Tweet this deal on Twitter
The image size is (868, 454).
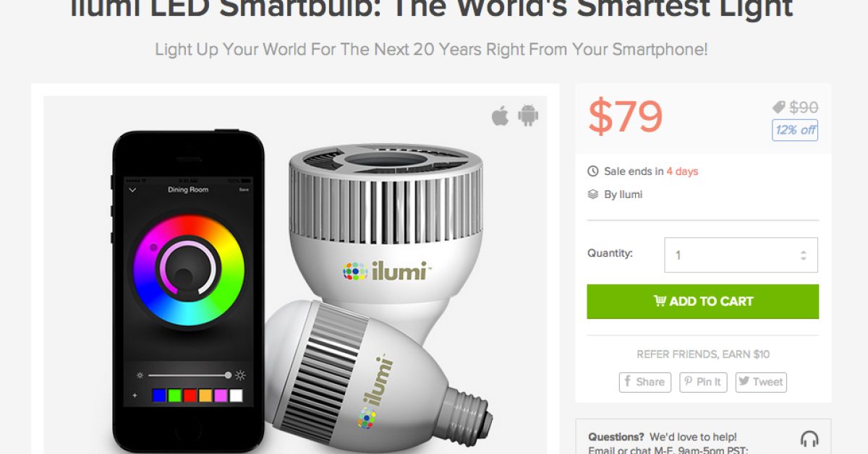click(761, 382)
